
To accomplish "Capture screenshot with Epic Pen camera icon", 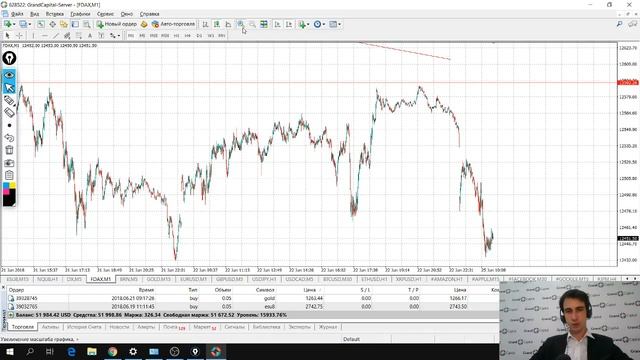I will (9, 163).
